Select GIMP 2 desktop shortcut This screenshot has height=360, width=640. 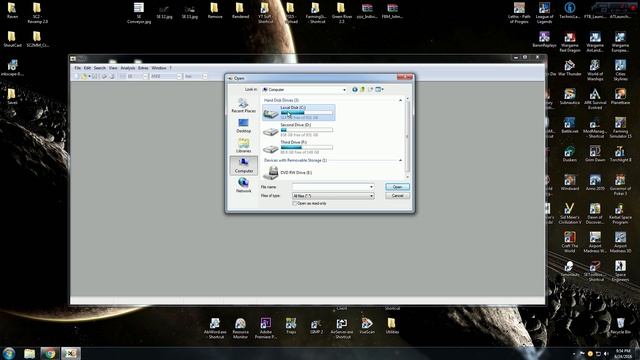[316, 327]
